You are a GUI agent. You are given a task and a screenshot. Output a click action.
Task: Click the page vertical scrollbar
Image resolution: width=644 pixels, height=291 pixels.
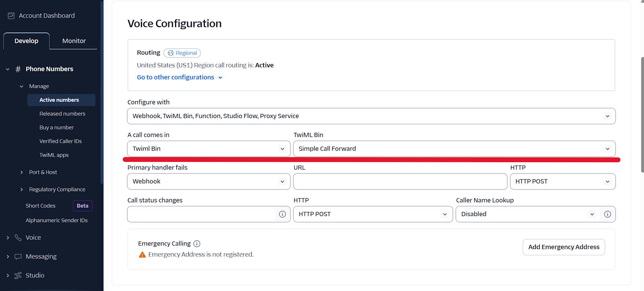click(642, 114)
